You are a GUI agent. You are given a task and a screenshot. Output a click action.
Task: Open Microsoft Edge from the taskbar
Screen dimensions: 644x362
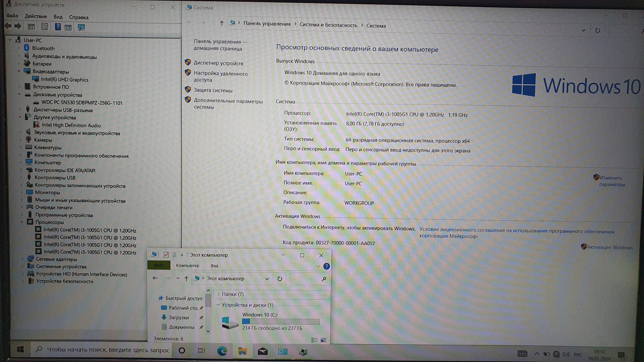[222, 351]
